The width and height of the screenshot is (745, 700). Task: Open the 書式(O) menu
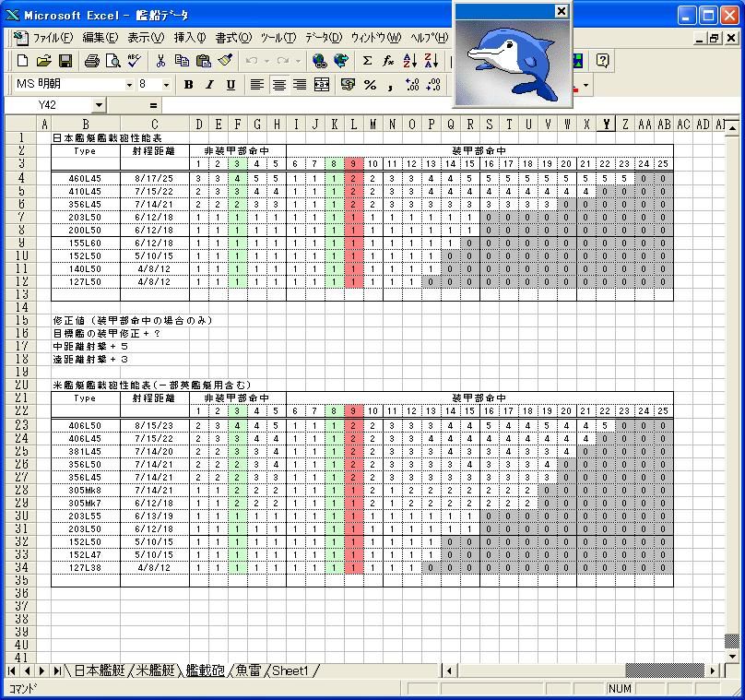233,38
